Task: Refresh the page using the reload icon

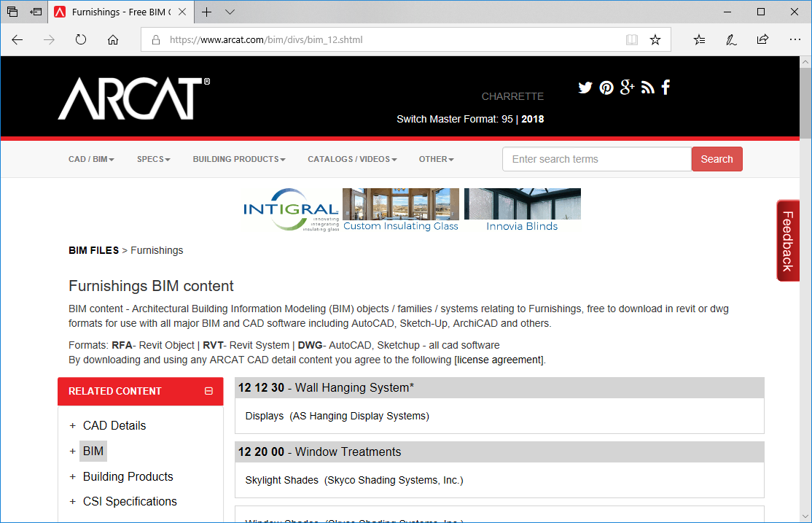Action: click(80, 39)
